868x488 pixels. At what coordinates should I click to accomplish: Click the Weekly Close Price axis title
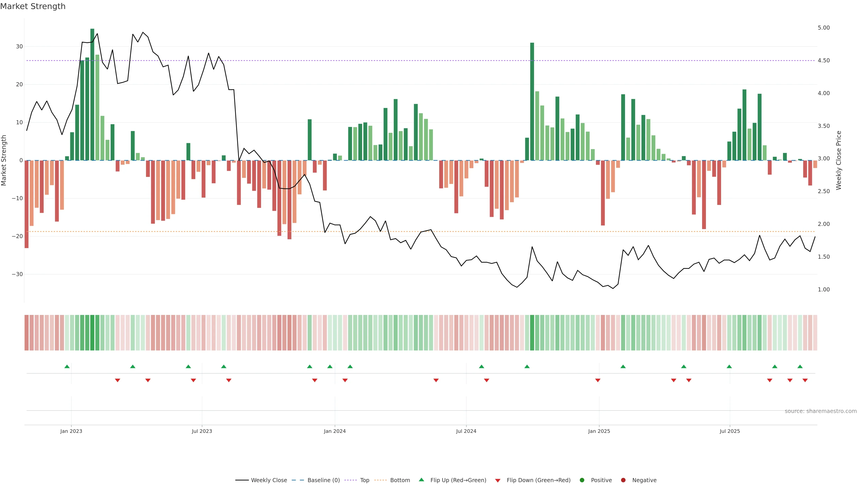coord(839,160)
